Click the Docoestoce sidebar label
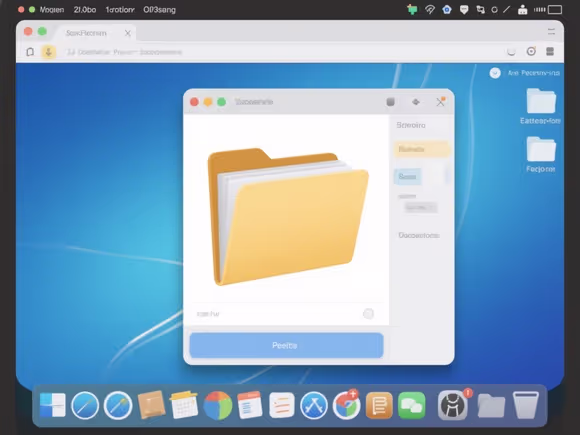 [419, 235]
